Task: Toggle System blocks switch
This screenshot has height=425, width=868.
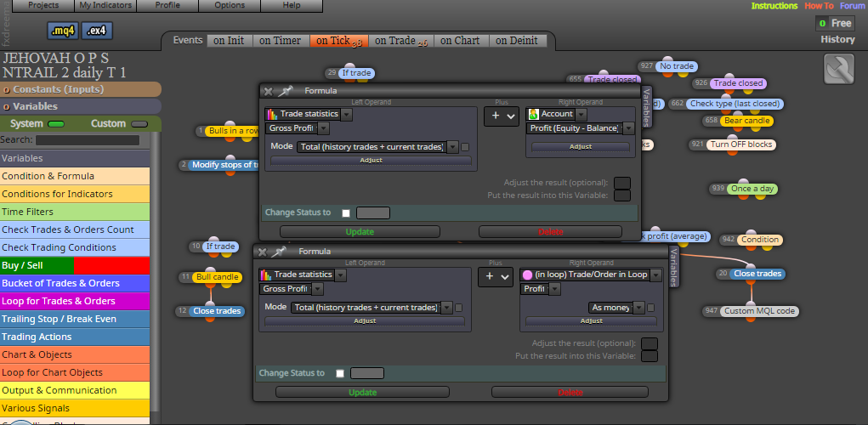Action: tap(56, 124)
